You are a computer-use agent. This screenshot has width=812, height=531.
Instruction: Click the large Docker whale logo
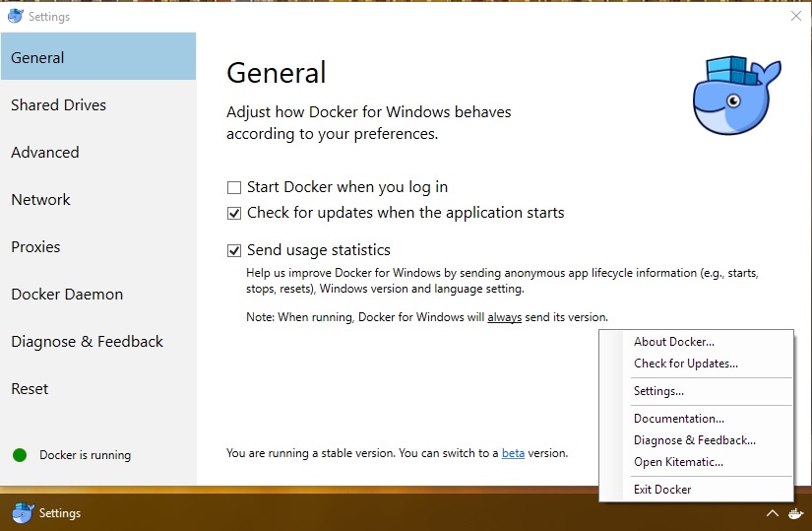pos(737,96)
